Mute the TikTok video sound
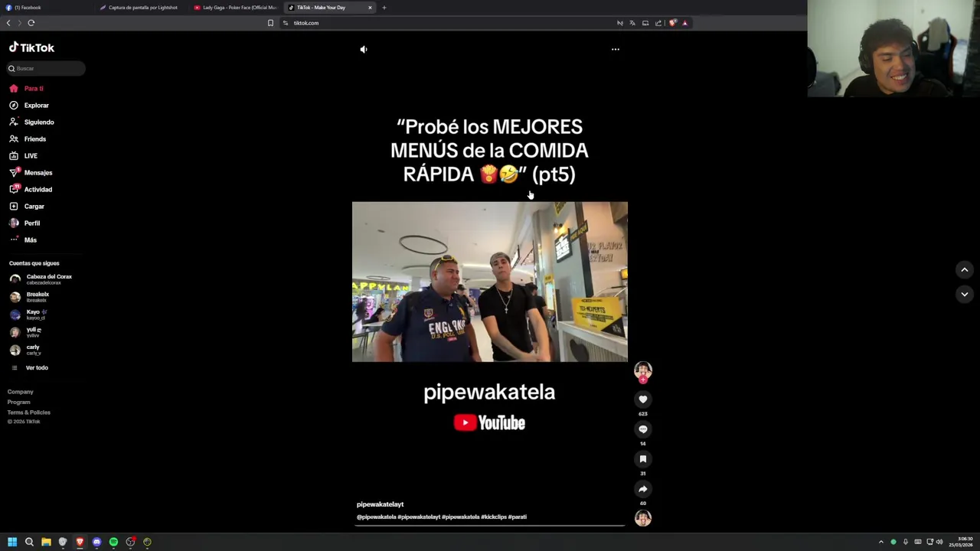980x551 pixels. (x=364, y=49)
